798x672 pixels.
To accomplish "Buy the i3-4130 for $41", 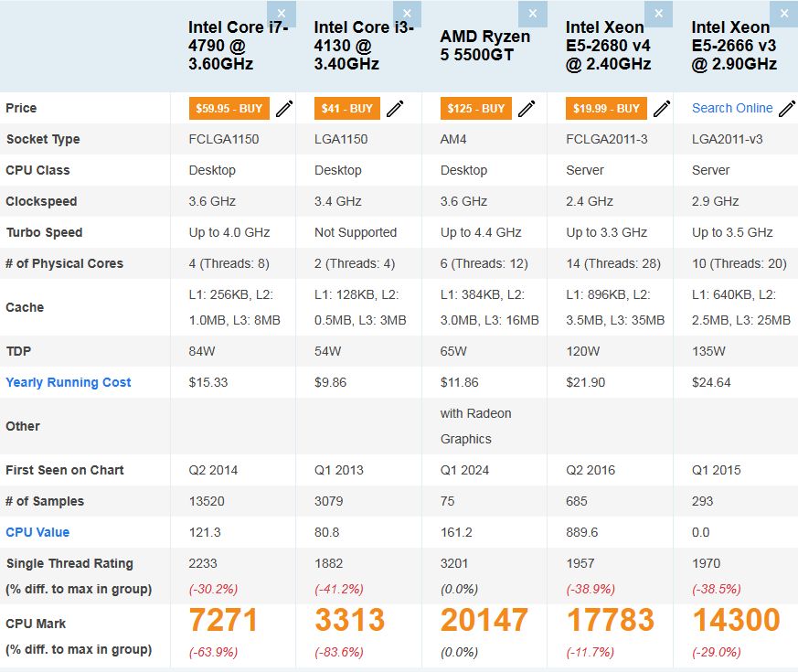I will [347, 109].
